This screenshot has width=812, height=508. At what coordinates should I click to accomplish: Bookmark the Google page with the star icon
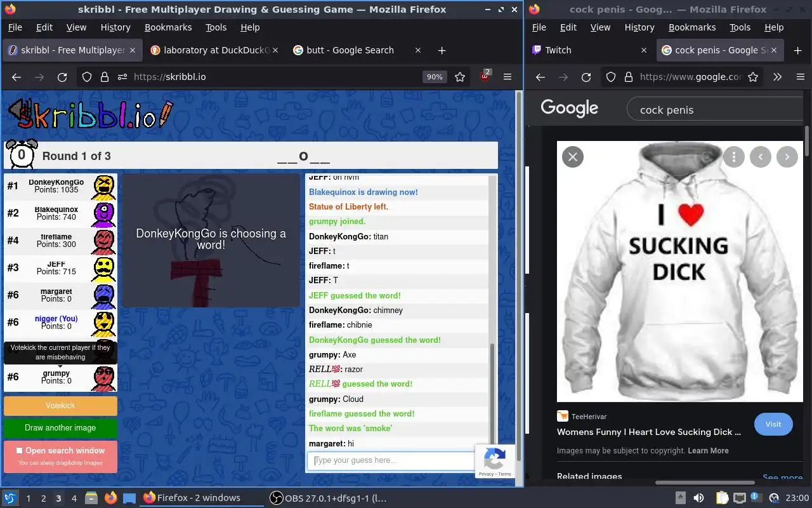pos(753,77)
